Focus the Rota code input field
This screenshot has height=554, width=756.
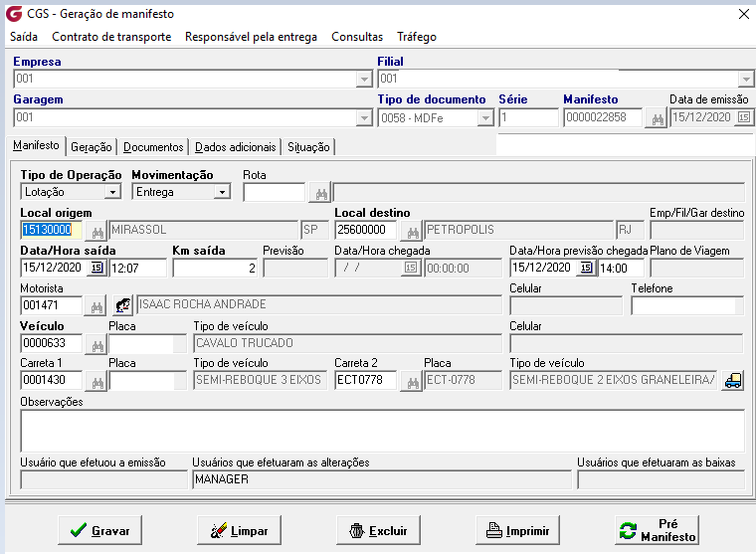click(x=275, y=192)
